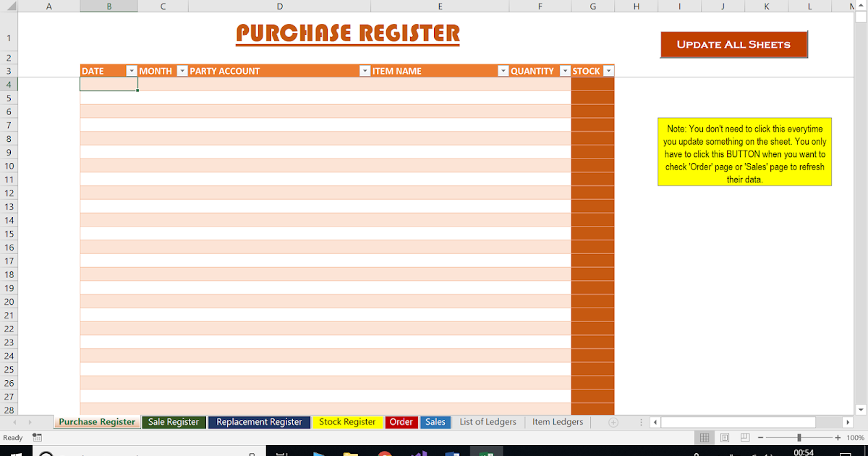Click the Zoom Out minus icon
Viewport: 868px width, 456px height.
760,437
